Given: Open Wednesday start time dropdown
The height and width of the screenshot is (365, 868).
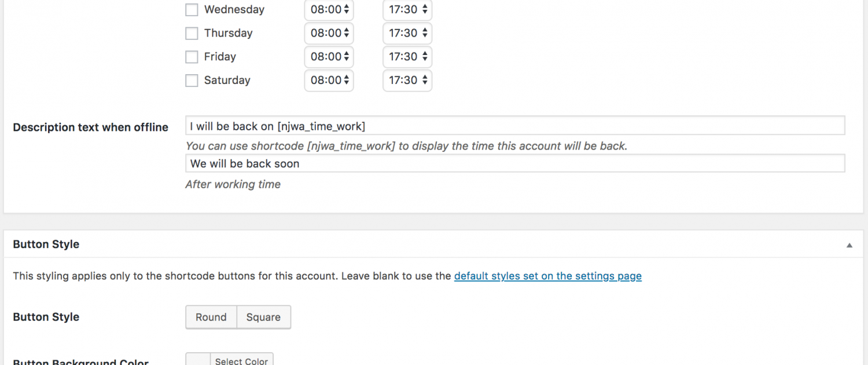Looking at the screenshot, I should click(x=329, y=10).
